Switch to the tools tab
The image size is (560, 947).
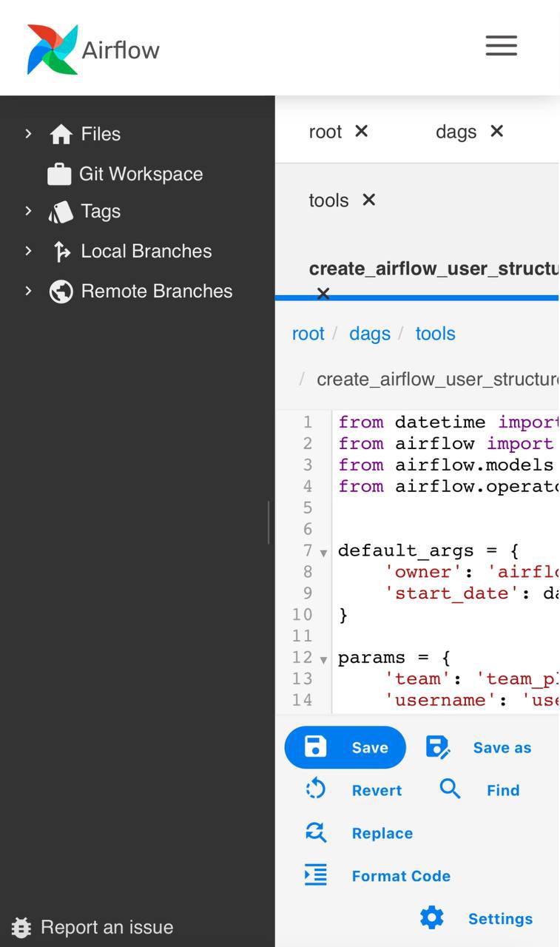[328, 200]
